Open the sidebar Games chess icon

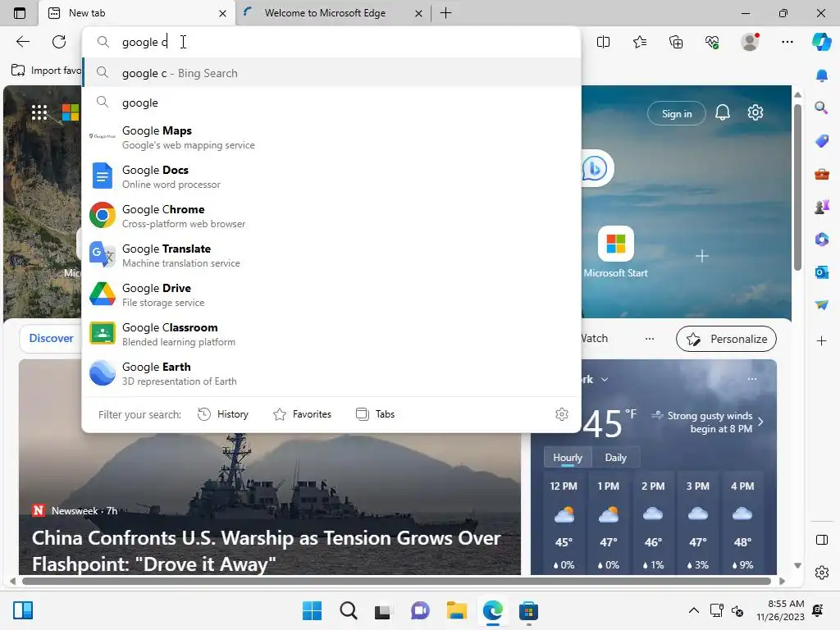pyautogui.click(x=822, y=207)
